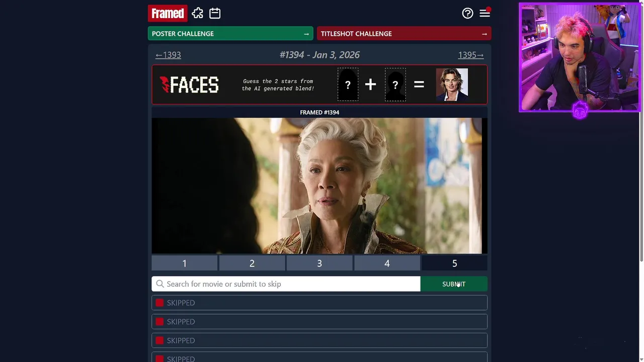Click the '#1394 - Jan 3, 2026' title
Viewport: 644px width, 362px height.
click(x=319, y=55)
